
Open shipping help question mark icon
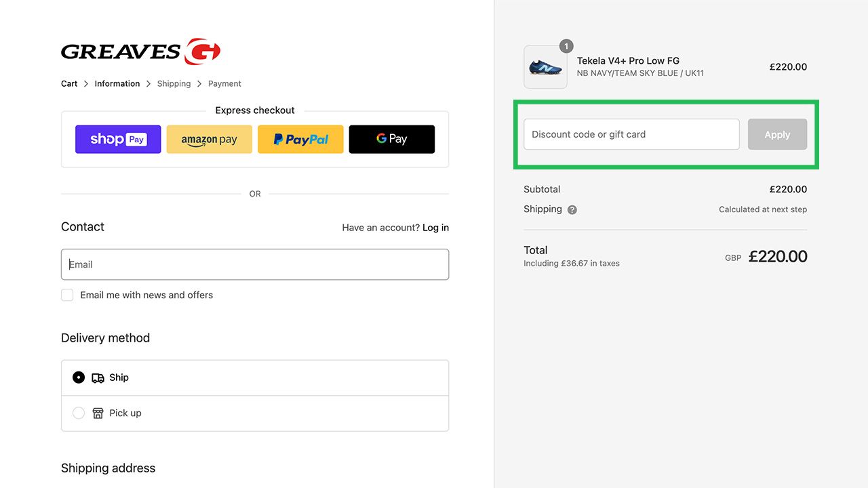point(572,210)
